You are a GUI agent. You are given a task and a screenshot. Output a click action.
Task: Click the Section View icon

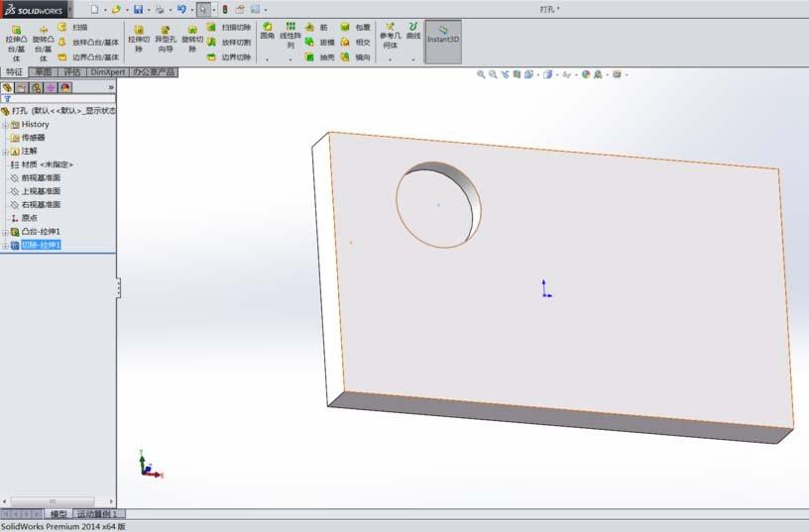point(517,74)
